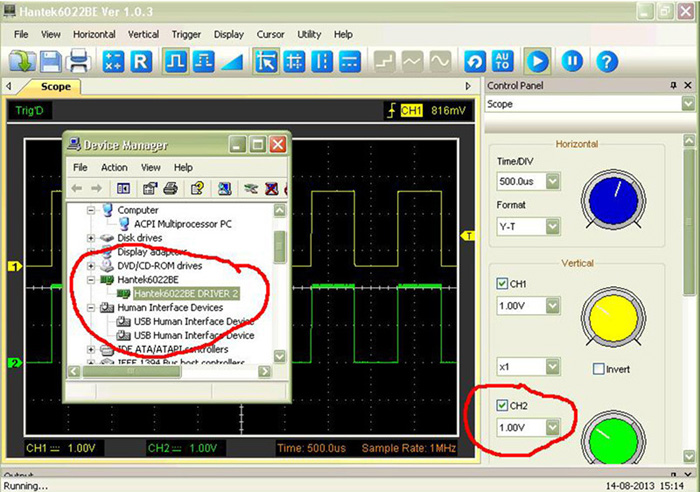Image resolution: width=700 pixels, height=492 pixels.
Task: Print from the Hantek toolbar printer icon
Action: point(79,61)
